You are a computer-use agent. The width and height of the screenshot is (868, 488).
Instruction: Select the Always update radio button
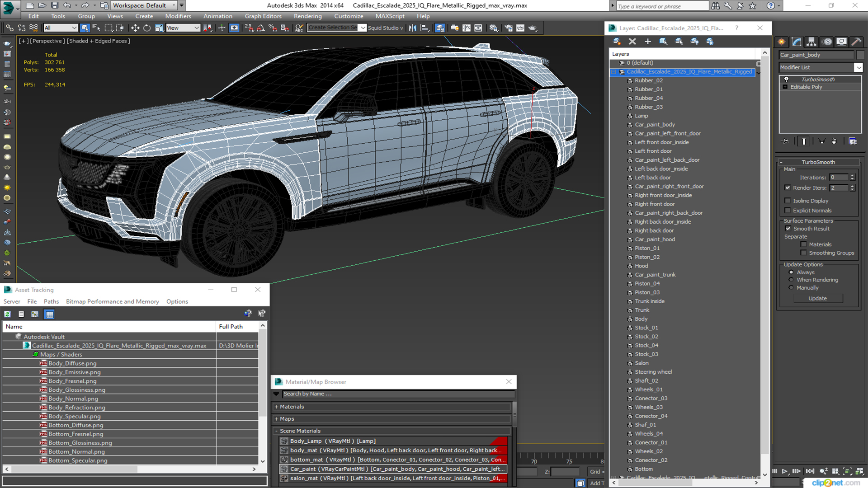(x=791, y=272)
